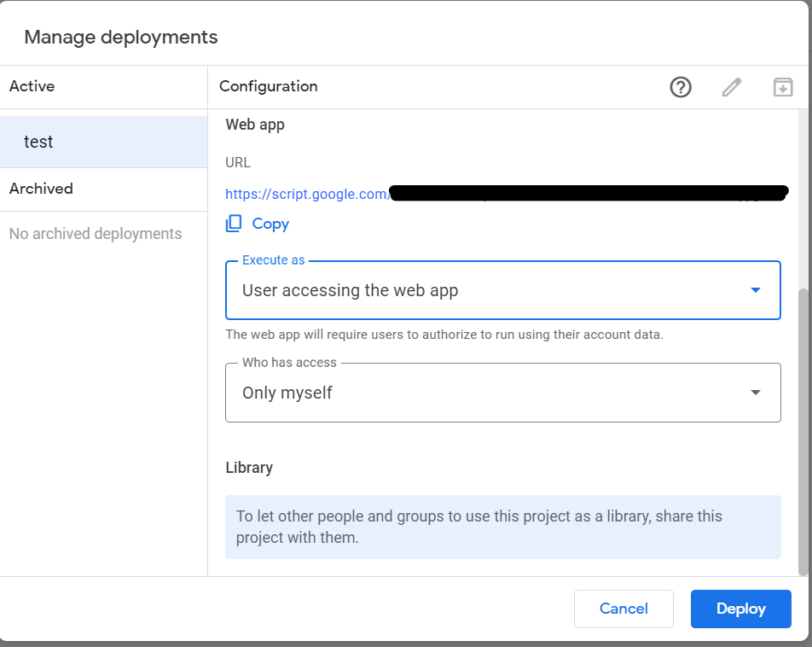Select the test deployment in Active list
The height and width of the screenshot is (647, 812).
[x=103, y=142]
